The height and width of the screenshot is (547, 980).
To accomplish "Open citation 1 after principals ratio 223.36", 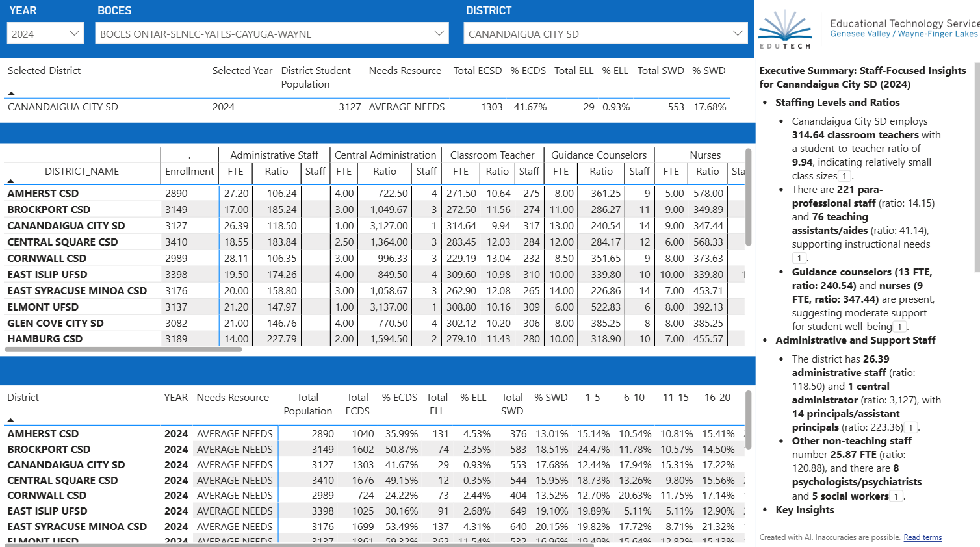I will click(911, 427).
